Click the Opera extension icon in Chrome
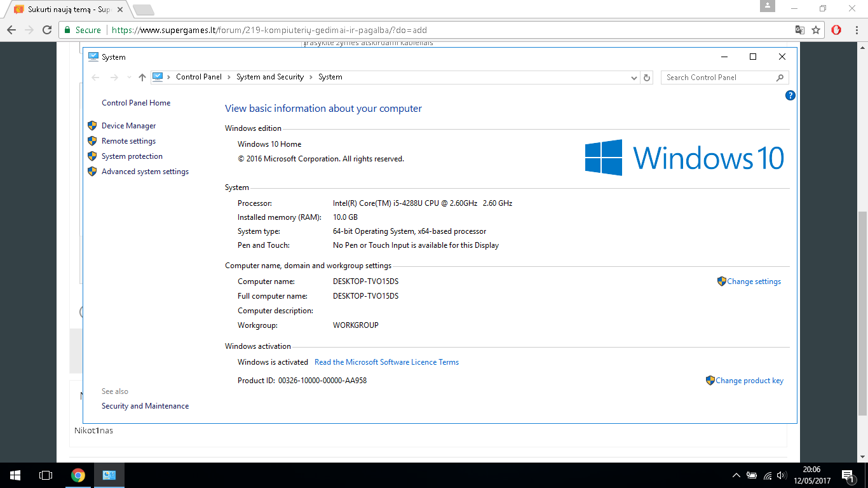 836,30
